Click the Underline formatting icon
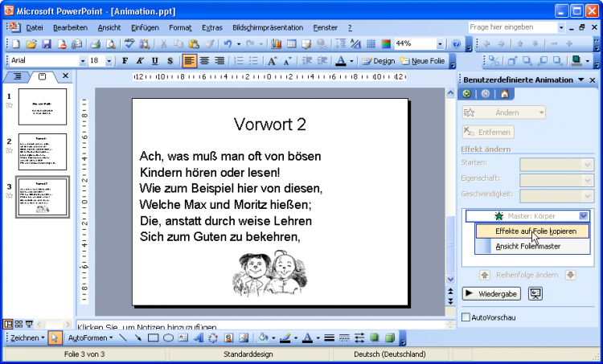603x364 pixels. coord(155,61)
